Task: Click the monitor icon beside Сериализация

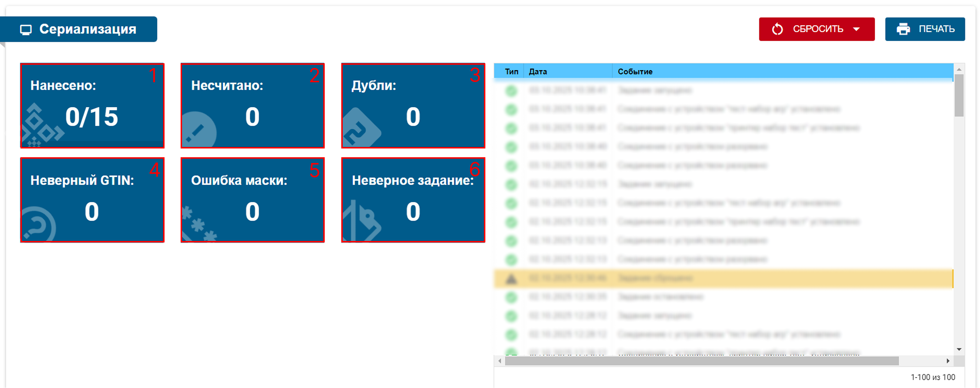Action: click(x=26, y=30)
